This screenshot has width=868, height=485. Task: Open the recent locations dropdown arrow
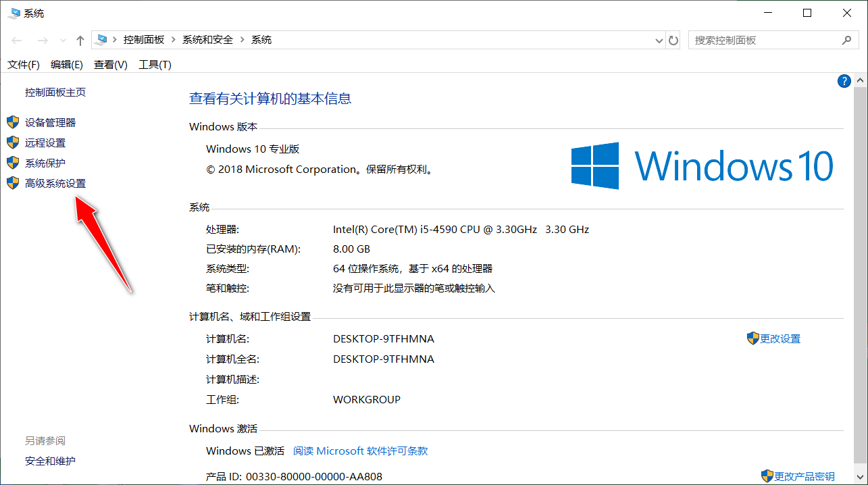click(63, 41)
